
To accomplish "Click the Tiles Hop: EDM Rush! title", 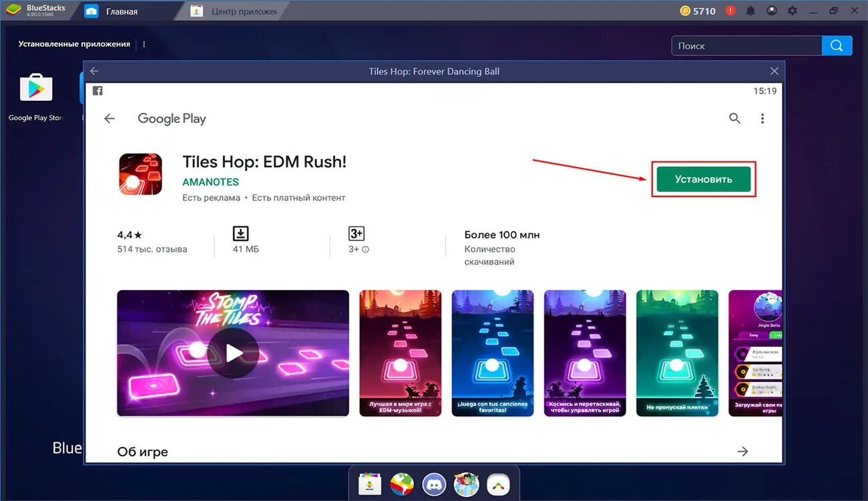I will [x=264, y=162].
